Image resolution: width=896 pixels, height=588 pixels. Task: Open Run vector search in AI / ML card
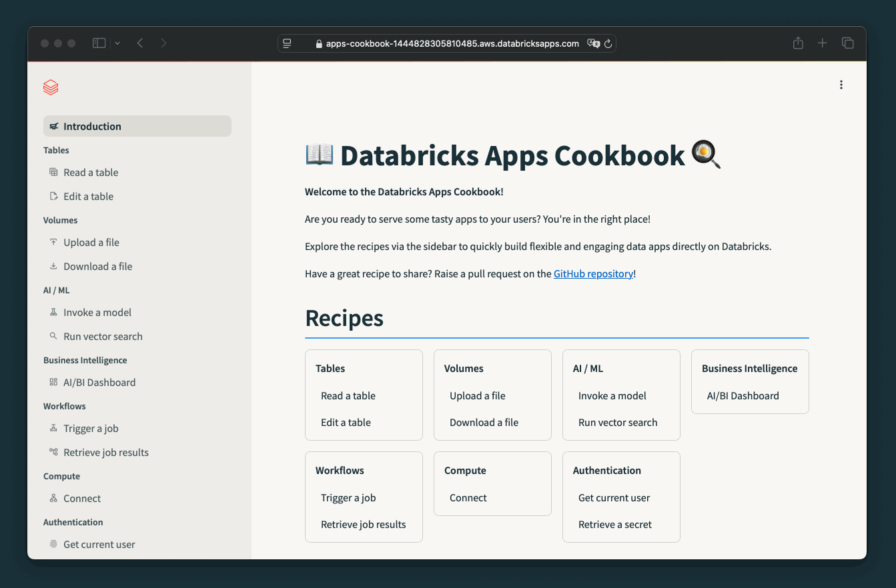point(618,422)
